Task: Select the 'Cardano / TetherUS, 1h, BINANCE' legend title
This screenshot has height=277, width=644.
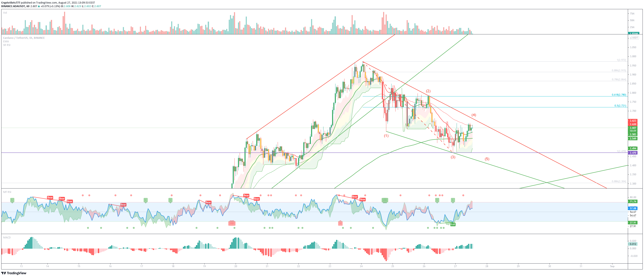Action: tap(24, 38)
